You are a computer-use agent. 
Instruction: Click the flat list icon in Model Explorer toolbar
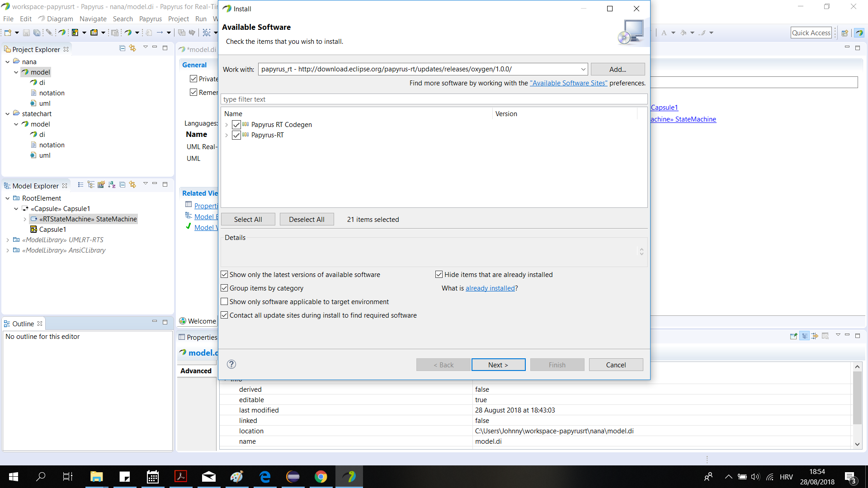pyautogui.click(x=80, y=184)
